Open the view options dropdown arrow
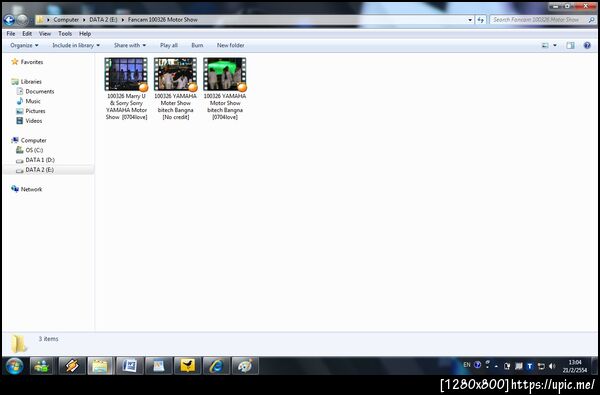 pos(555,46)
